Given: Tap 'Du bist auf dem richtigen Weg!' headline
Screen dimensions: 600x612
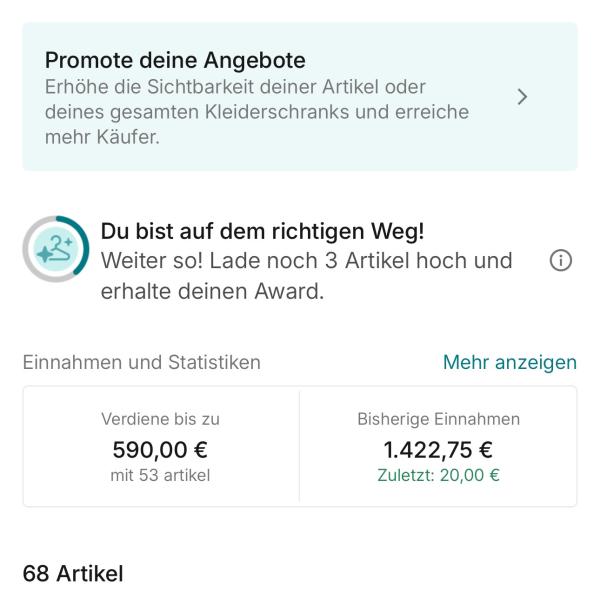Looking at the screenshot, I should click(x=262, y=231).
